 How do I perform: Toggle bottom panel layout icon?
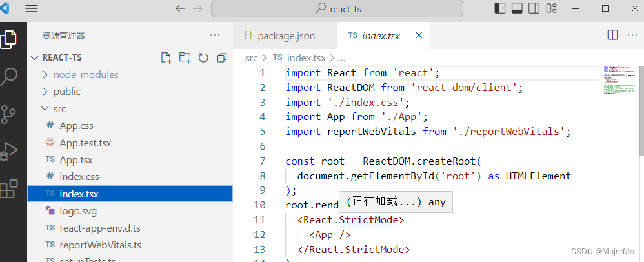(517, 8)
